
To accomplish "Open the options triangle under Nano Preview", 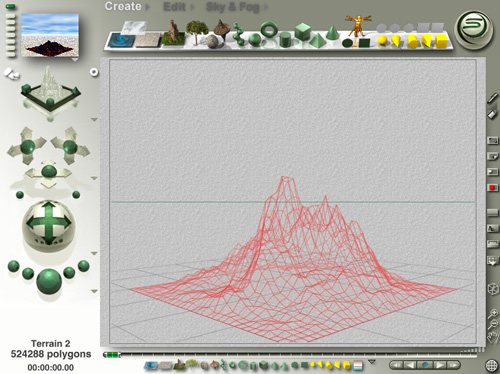I will [75, 60].
